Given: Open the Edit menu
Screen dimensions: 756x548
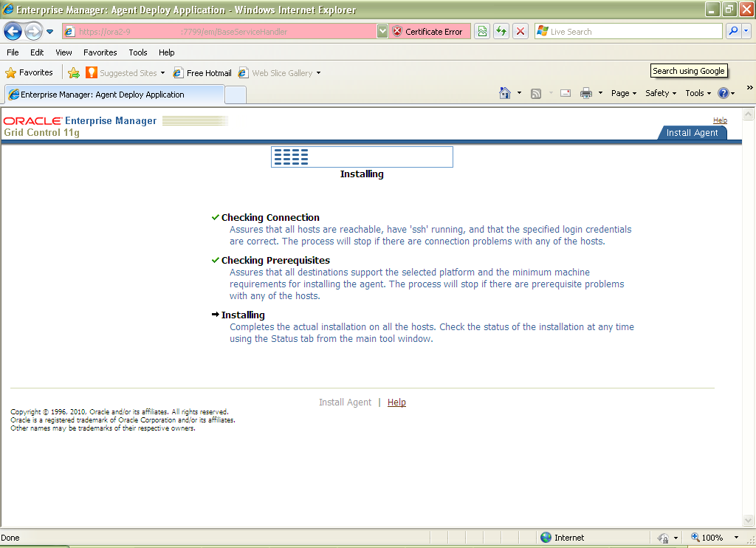Looking at the screenshot, I should coord(37,52).
